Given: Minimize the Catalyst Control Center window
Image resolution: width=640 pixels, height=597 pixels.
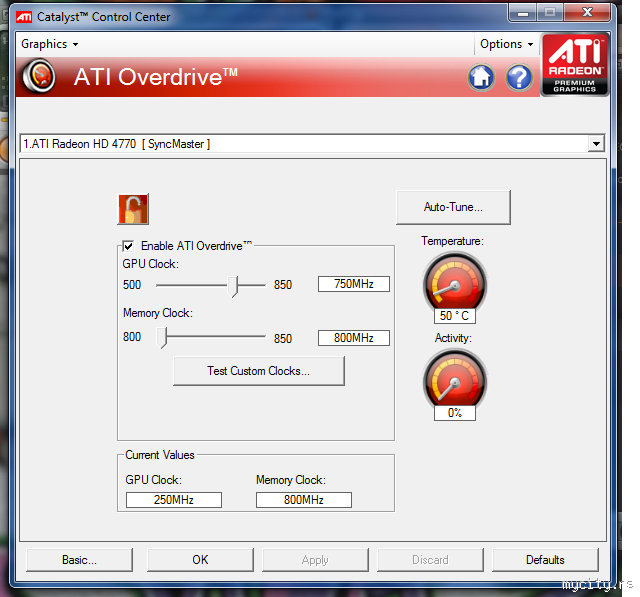Looking at the screenshot, I should coord(523,13).
